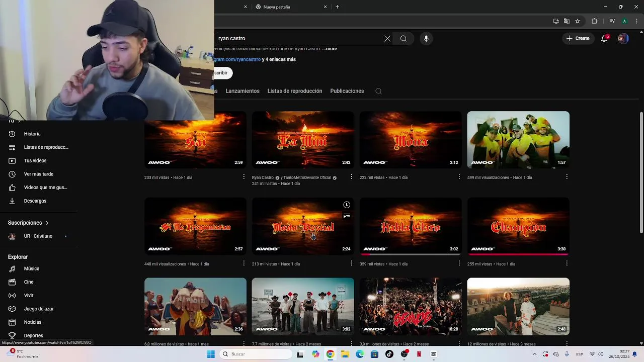Open options menu for 359 mil vistas video
The width and height of the screenshot is (644, 362).
459,263
